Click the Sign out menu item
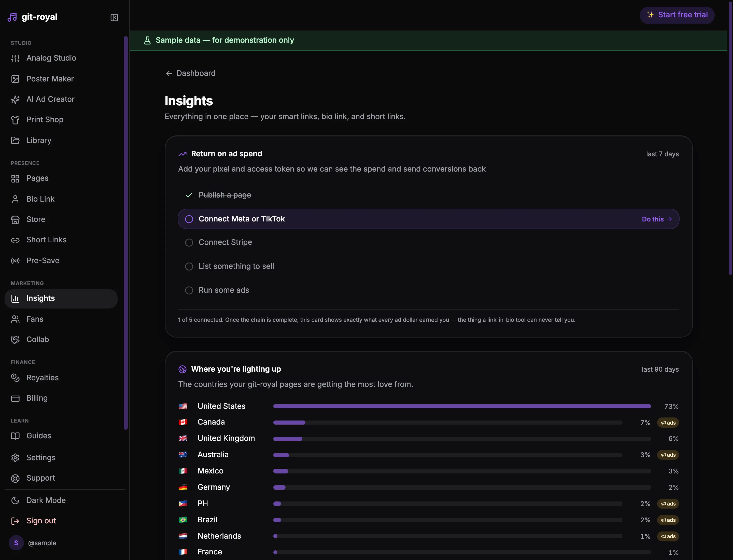The width and height of the screenshot is (733, 560). tap(61, 521)
